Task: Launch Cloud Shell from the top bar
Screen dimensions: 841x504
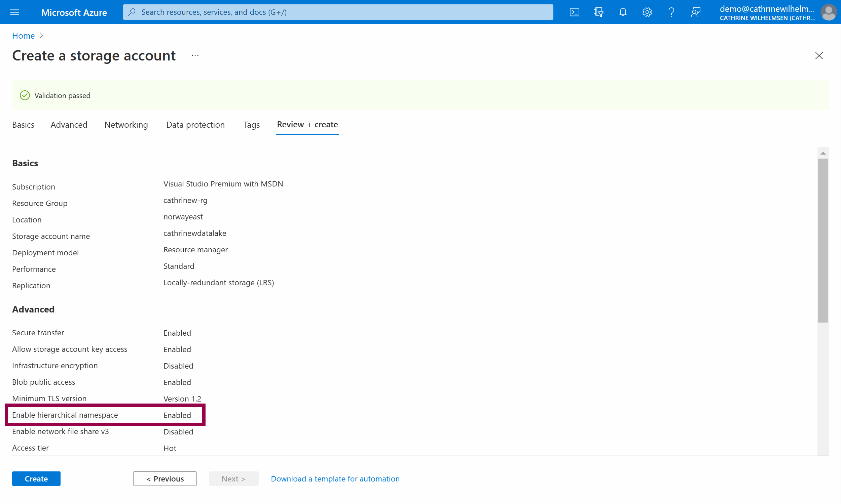Action: coord(574,12)
